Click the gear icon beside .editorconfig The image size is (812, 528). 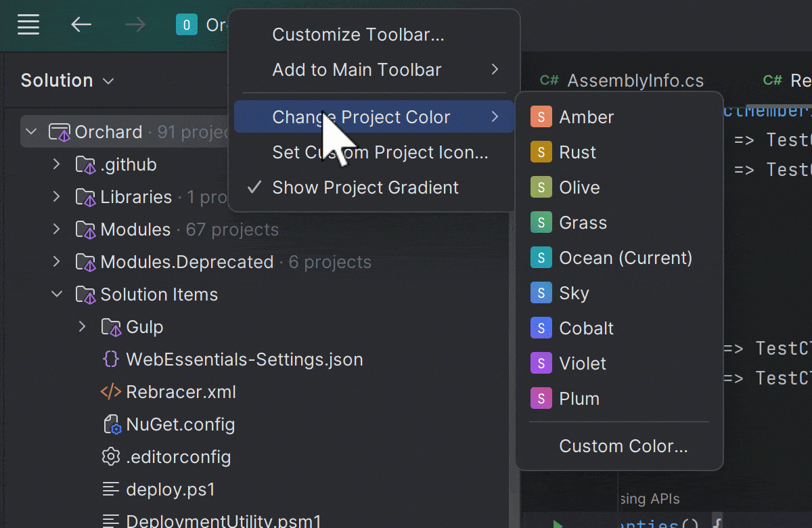pyautogui.click(x=110, y=456)
